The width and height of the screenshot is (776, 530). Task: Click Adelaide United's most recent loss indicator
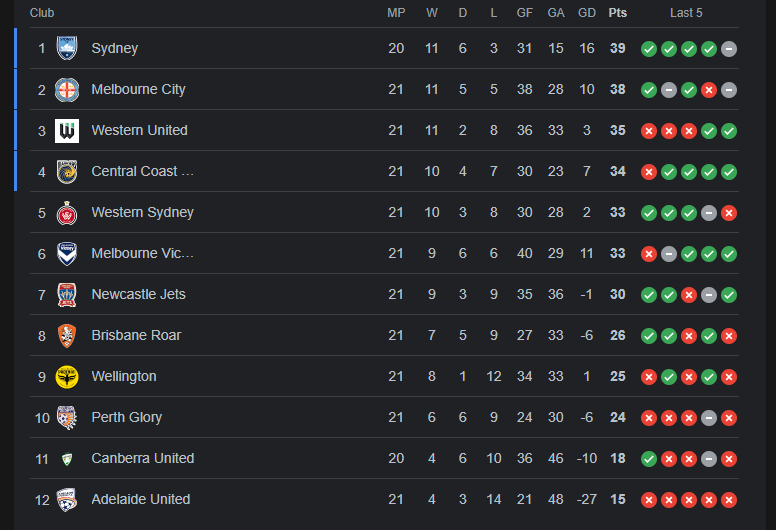pyautogui.click(x=729, y=499)
